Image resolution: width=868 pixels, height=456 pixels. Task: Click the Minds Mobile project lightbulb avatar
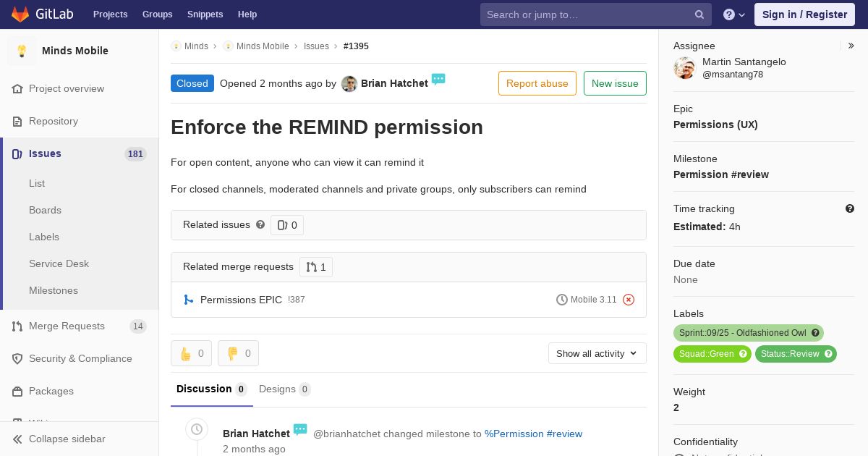22,51
